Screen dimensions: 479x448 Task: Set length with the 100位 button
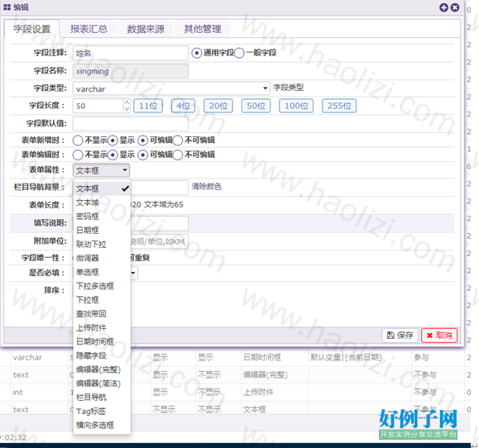296,106
